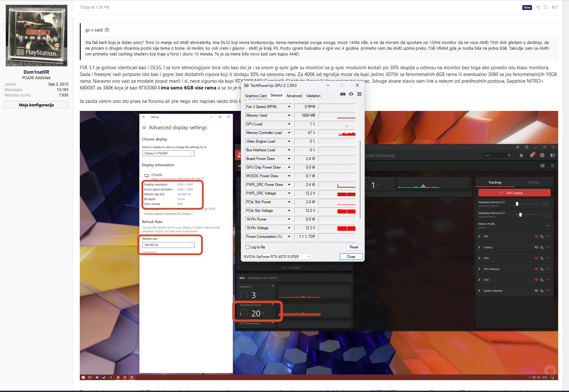Expand the Metrics Profile chevron
This screenshot has height=392, width=569.
548,225
